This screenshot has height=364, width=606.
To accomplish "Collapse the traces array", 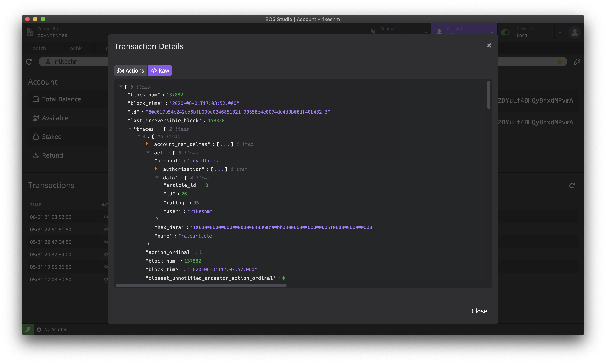I will pos(130,129).
